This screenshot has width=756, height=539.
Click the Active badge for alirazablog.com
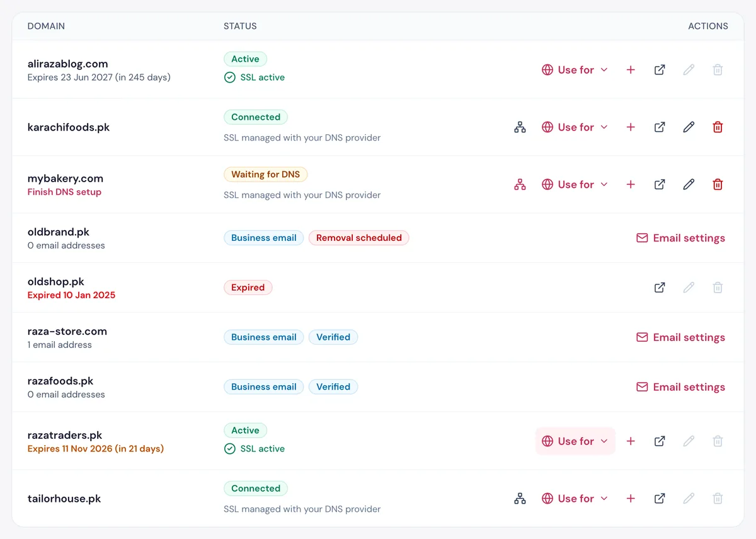[245, 59]
